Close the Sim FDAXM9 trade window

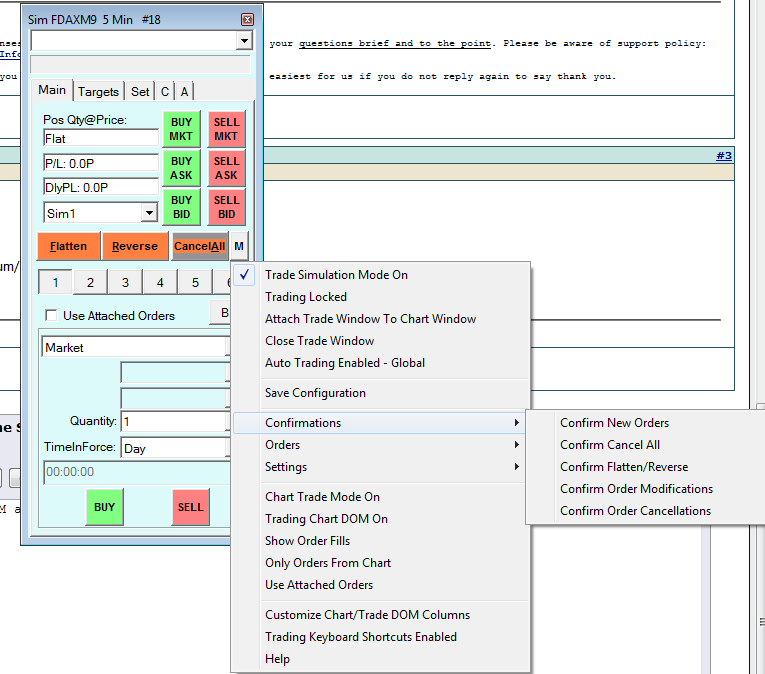(x=247, y=20)
